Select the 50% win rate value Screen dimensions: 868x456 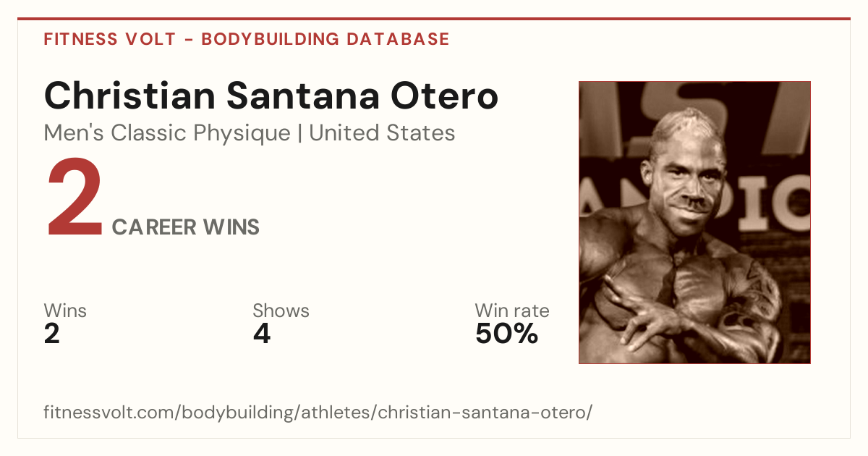(507, 334)
